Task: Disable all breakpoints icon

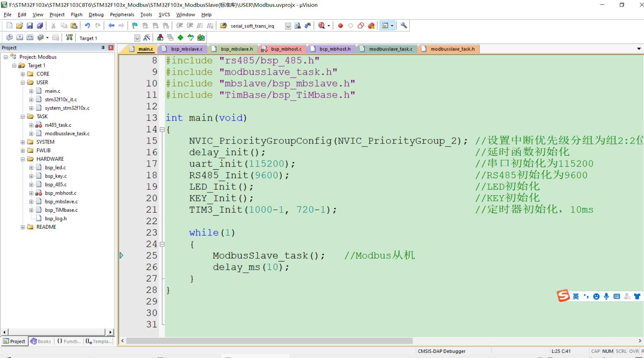Action: coord(361,25)
